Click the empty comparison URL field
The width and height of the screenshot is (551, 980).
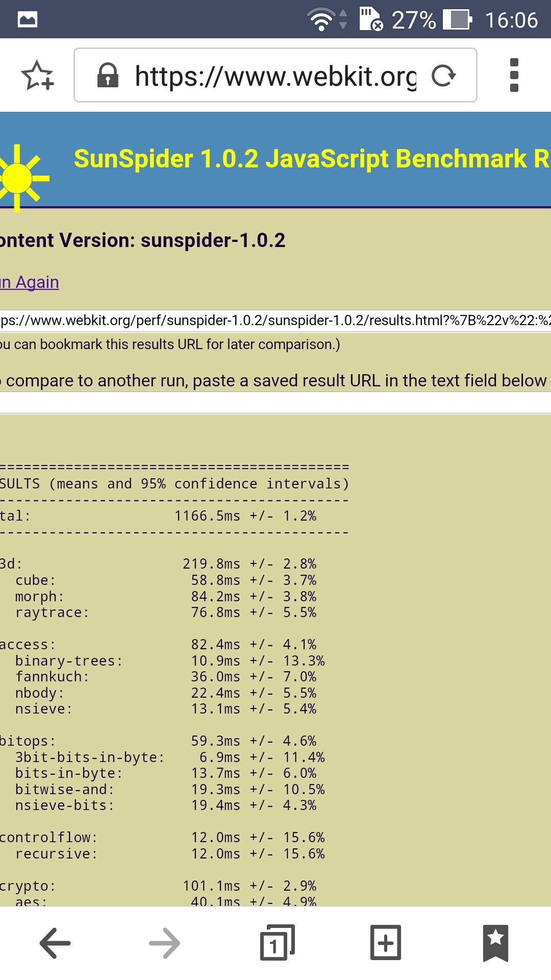tap(275, 403)
